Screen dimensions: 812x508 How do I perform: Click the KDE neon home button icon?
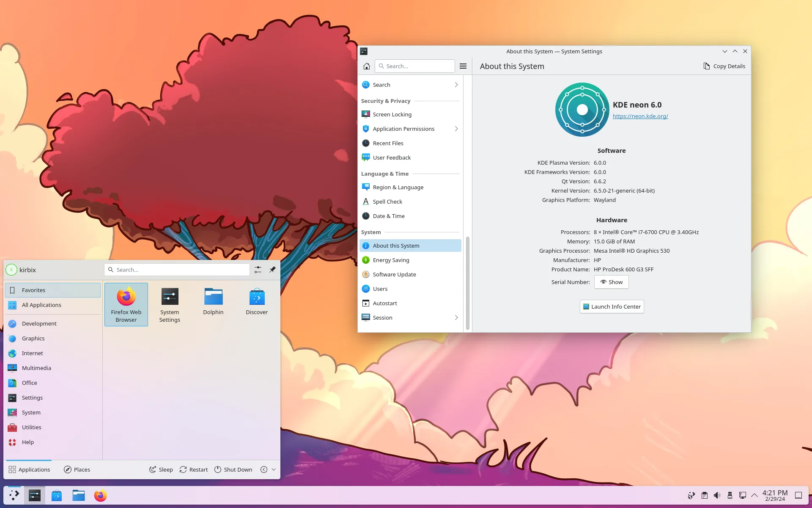point(367,66)
